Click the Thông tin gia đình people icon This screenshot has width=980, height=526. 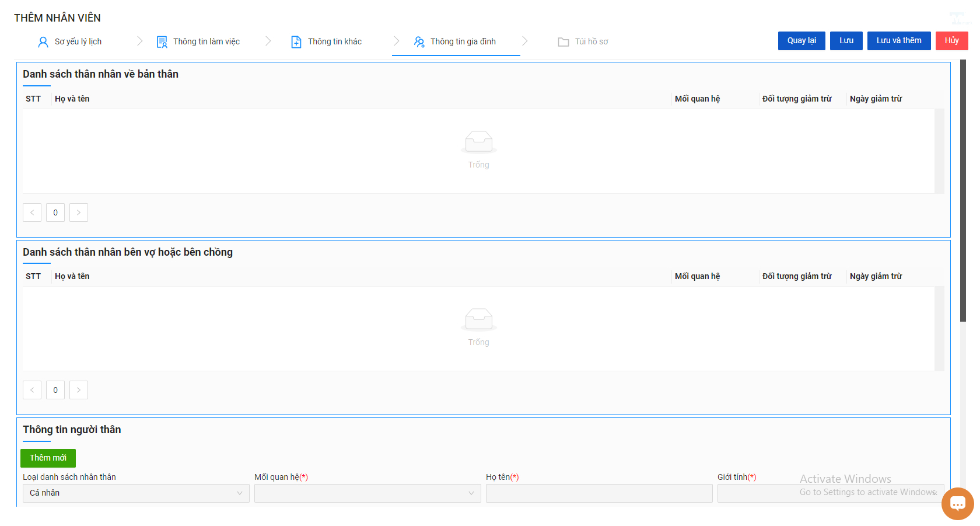(419, 42)
